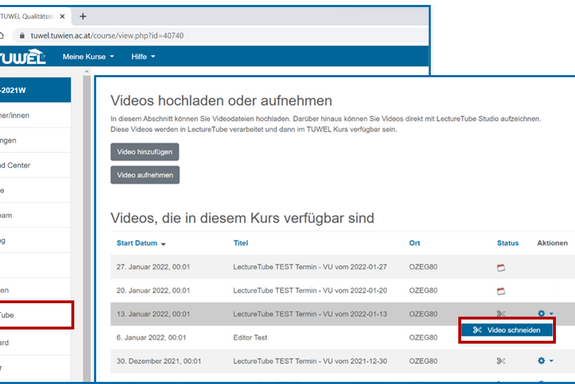Viewport: 575px width, 384px height.
Task: Select Video schneiden from the actions menu
Action: [507, 330]
